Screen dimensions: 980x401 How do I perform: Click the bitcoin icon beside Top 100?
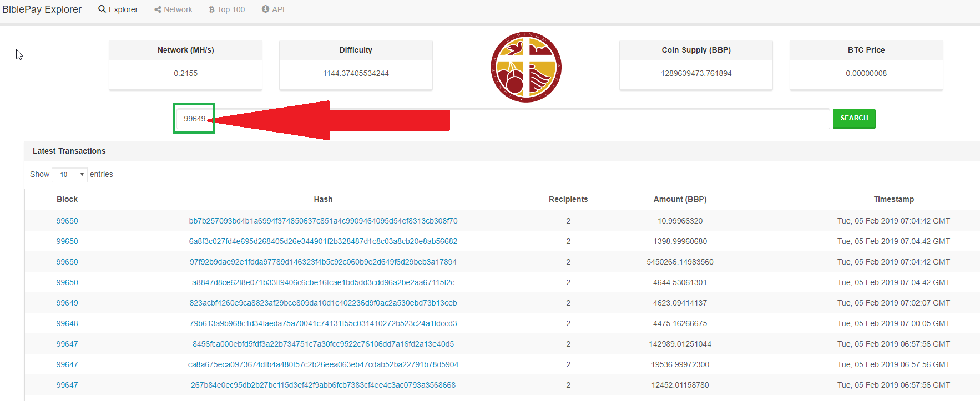click(211, 9)
